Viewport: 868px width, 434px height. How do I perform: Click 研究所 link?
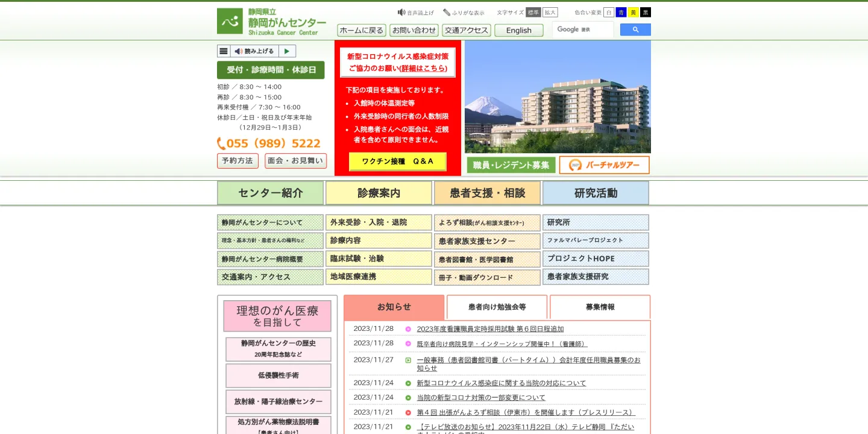(596, 222)
